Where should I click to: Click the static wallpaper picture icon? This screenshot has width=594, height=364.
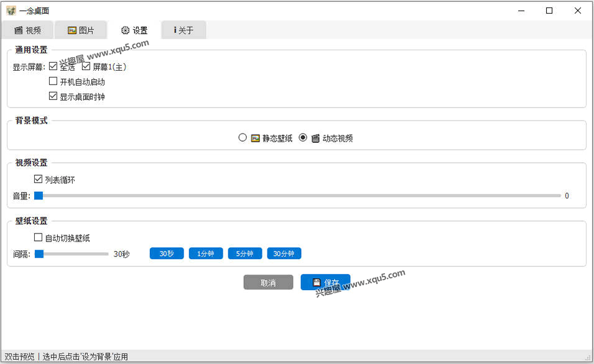tap(255, 138)
